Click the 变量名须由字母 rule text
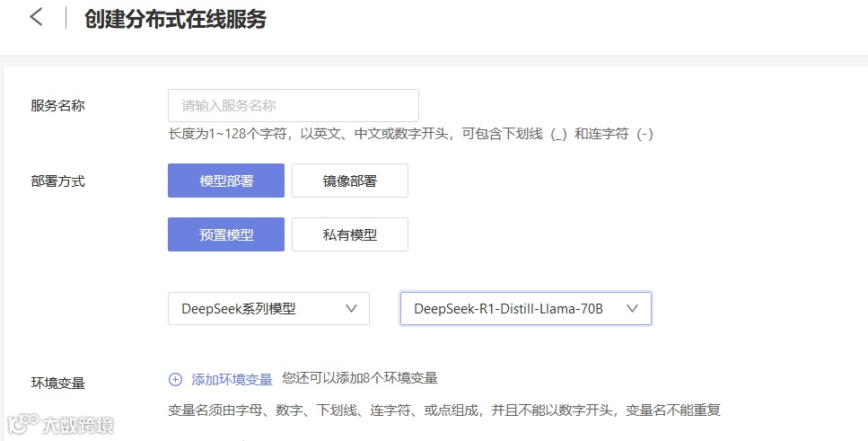Image resolution: width=868 pixels, height=441 pixels. pos(444,410)
